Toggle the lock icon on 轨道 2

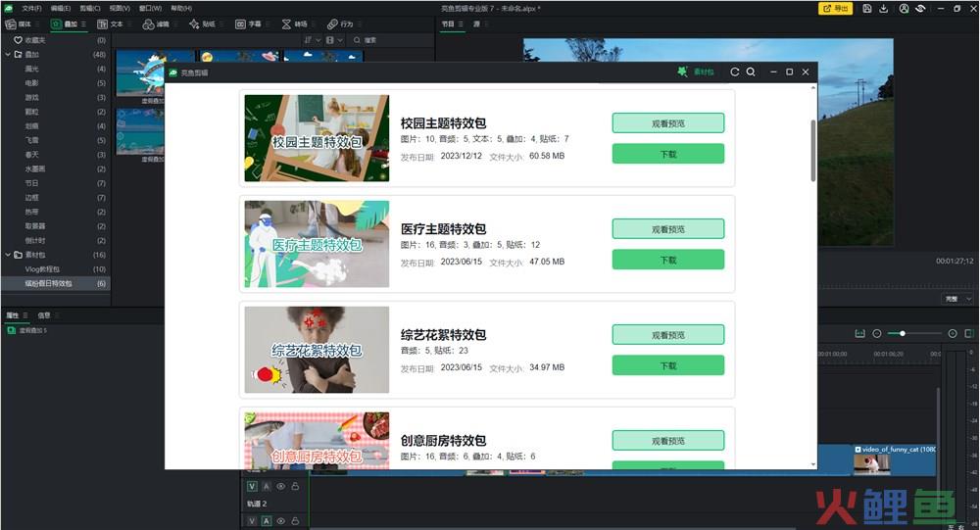coord(295,486)
